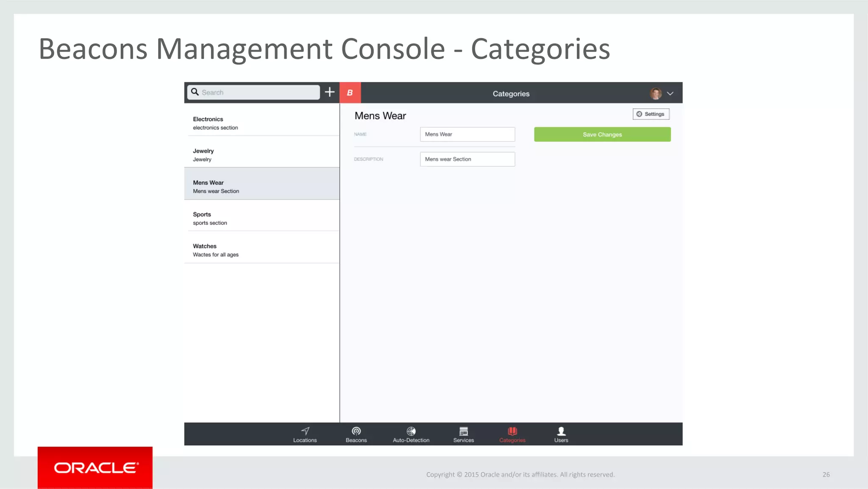Click the Save Changes button
Image resolution: width=868 pixels, height=489 pixels.
602,134
